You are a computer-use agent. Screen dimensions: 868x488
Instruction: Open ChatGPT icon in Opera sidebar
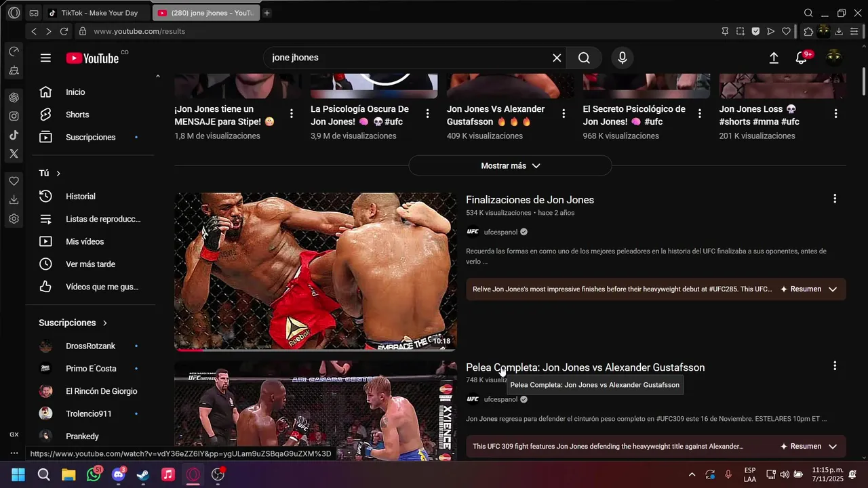click(14, 97)
